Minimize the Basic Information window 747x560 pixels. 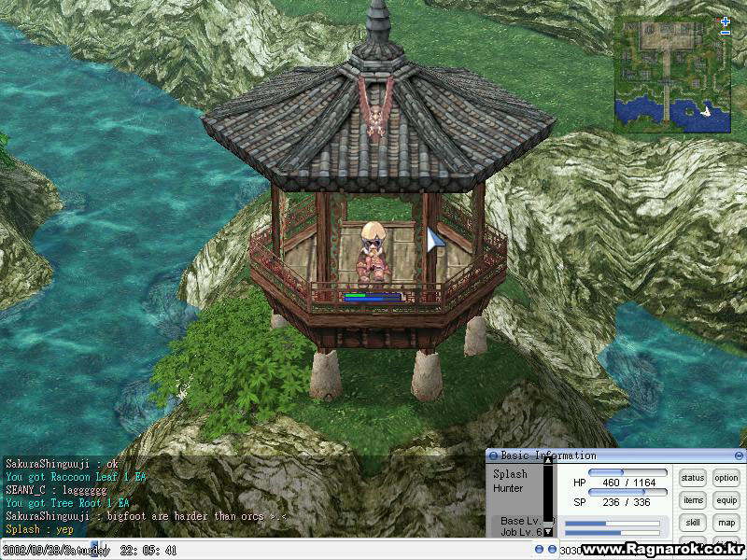[739, 455]
